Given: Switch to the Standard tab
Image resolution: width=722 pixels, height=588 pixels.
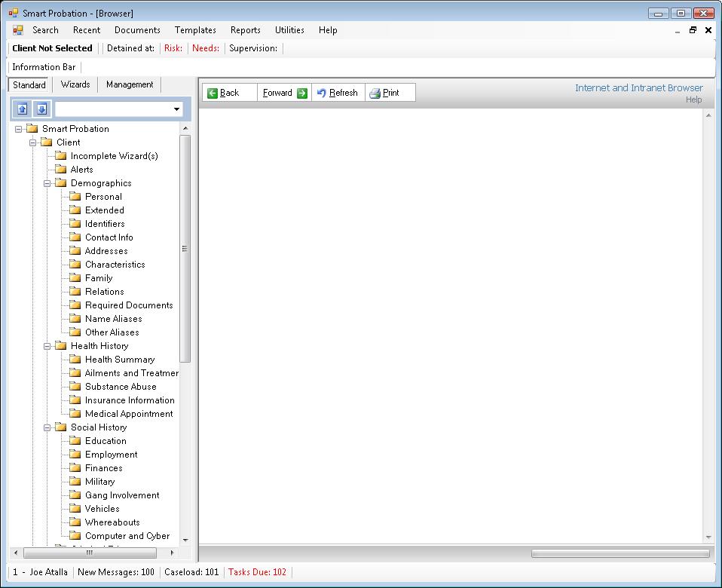Looking at the screenshot, I should click(x=29, y=84).
